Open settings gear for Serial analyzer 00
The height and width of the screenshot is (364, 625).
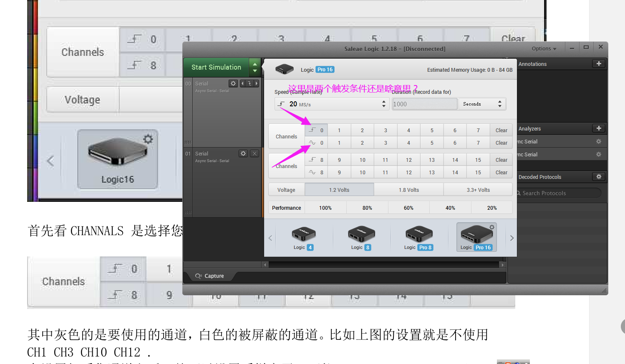(x=233, y=83)
